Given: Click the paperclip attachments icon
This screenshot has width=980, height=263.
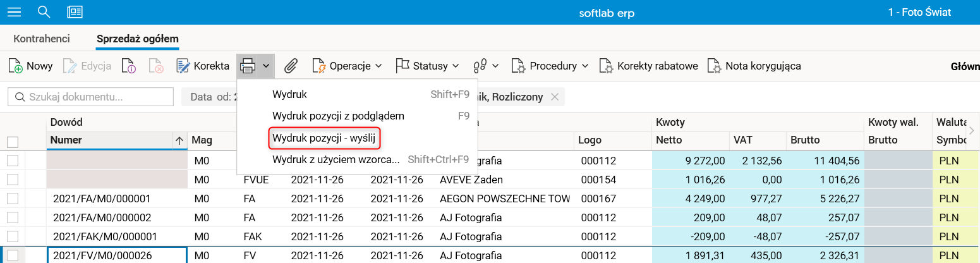Looking at the screenshot, I should (x=291, y=66).
